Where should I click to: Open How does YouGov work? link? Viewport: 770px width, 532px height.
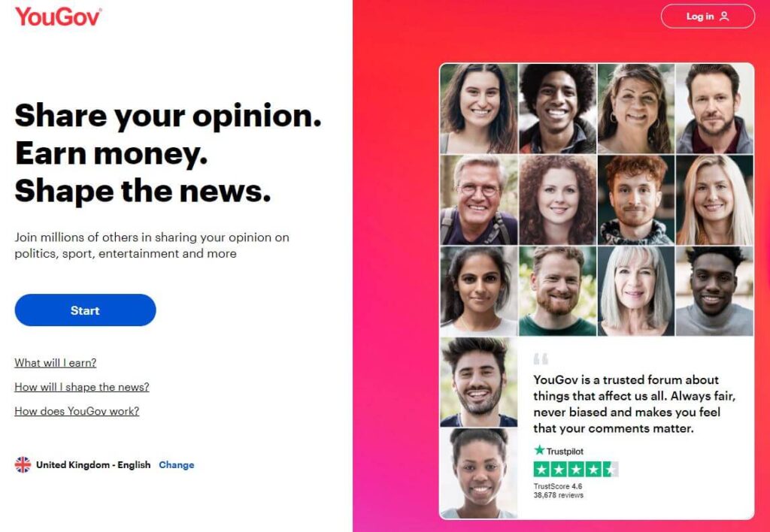point(77,411)
